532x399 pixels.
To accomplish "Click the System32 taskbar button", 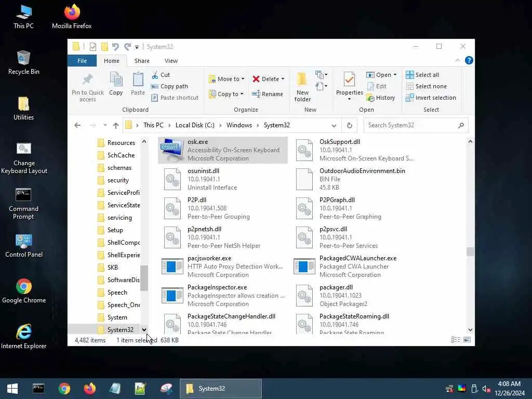I will click(220, 389).
